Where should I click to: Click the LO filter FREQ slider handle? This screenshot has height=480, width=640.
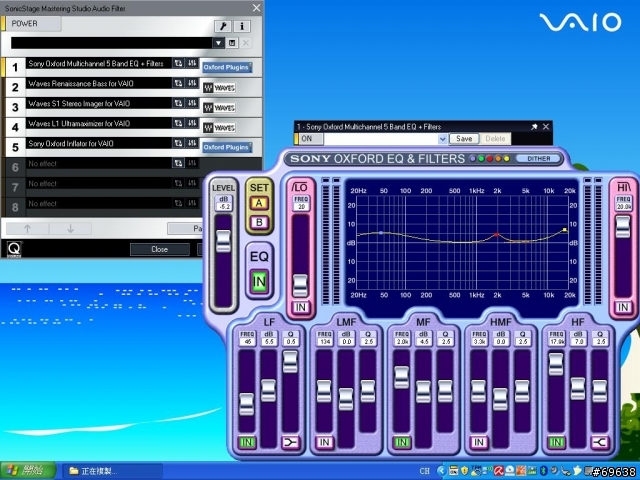[x=300, y=286]
